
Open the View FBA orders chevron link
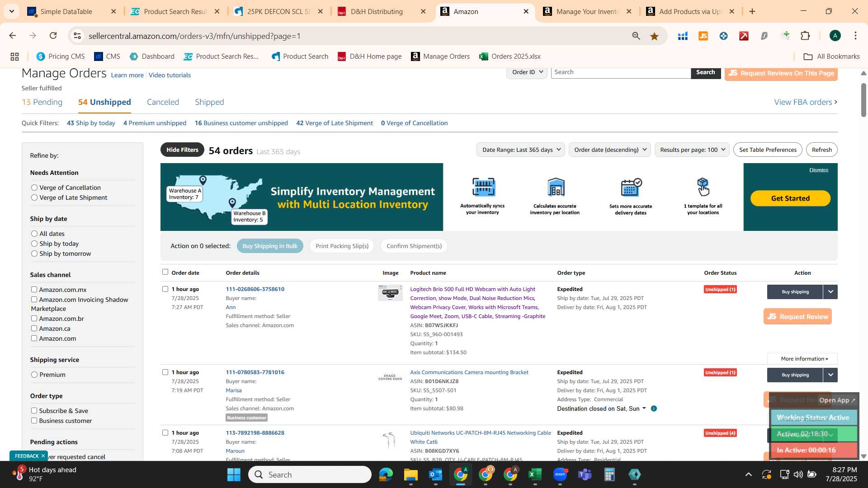tap(806, 103)
